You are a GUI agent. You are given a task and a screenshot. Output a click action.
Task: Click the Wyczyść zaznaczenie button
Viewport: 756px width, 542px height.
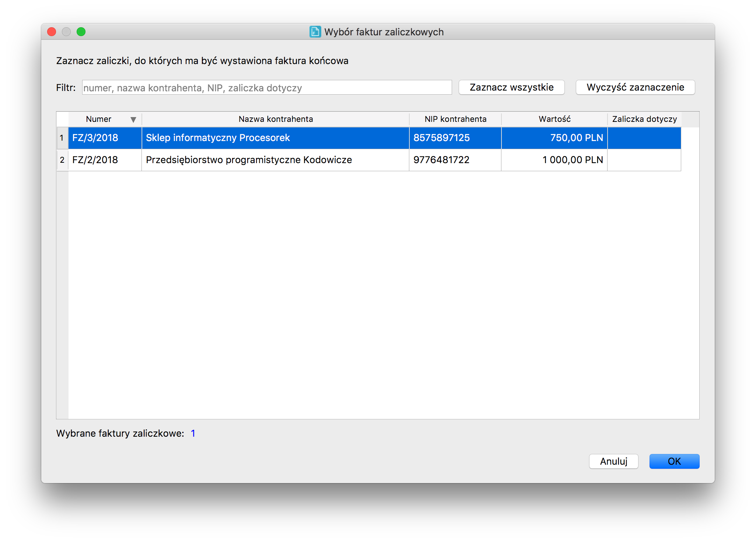[635, 87]
